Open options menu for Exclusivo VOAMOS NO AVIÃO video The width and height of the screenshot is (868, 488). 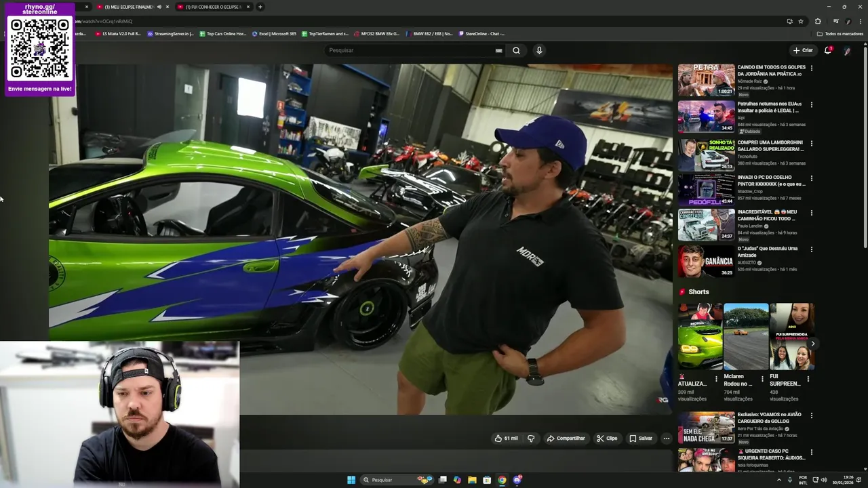tap(811, 415)
